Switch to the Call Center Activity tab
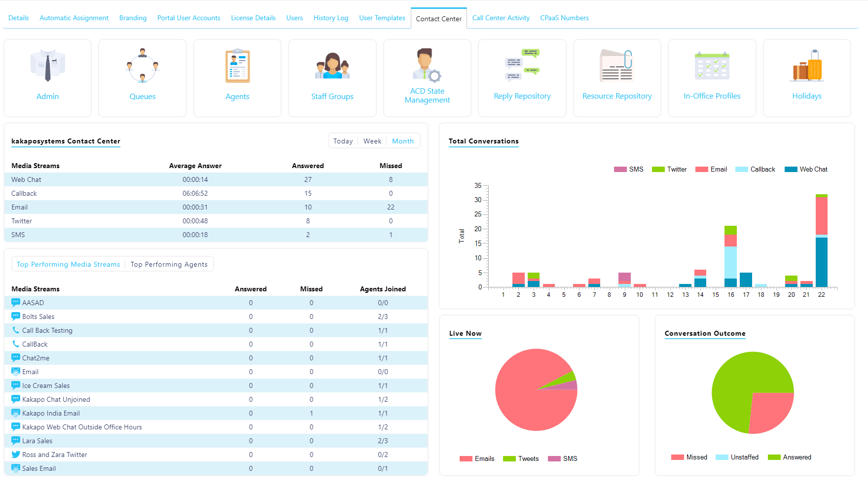This screenshot has height=491, width=868. [501, 18]
